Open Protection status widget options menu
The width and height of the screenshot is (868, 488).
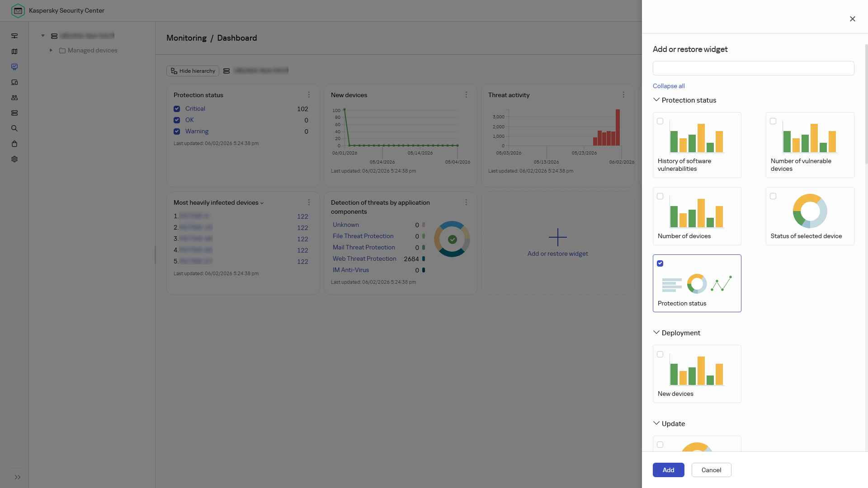pos(309,95)
